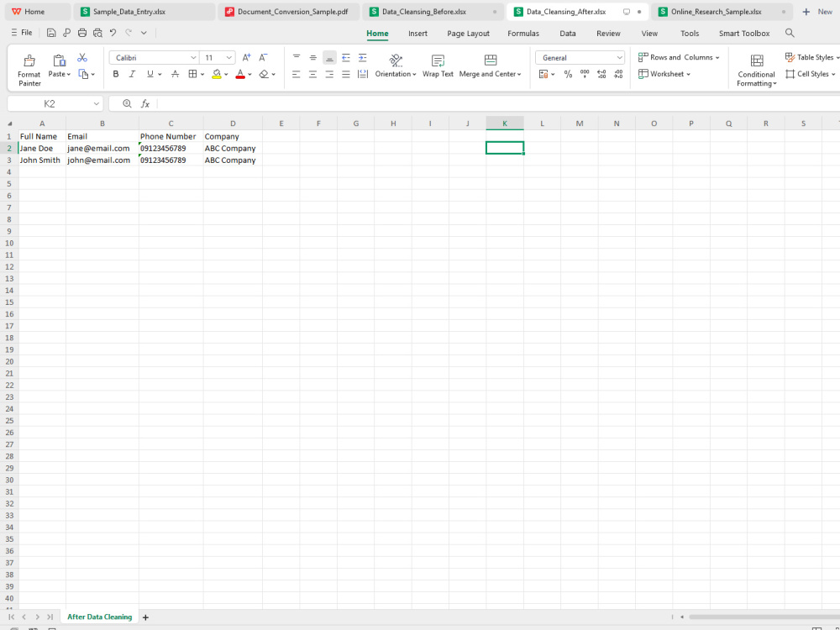840x630 pixels.
Task: Increase font size with A+ icon
Action: pos(246,57)
